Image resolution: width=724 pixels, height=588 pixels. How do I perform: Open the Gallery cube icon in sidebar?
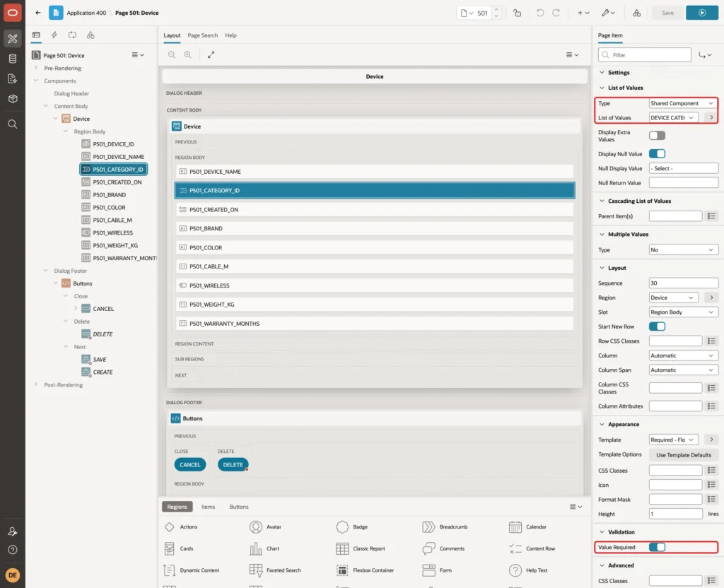[x=13, y=98]
